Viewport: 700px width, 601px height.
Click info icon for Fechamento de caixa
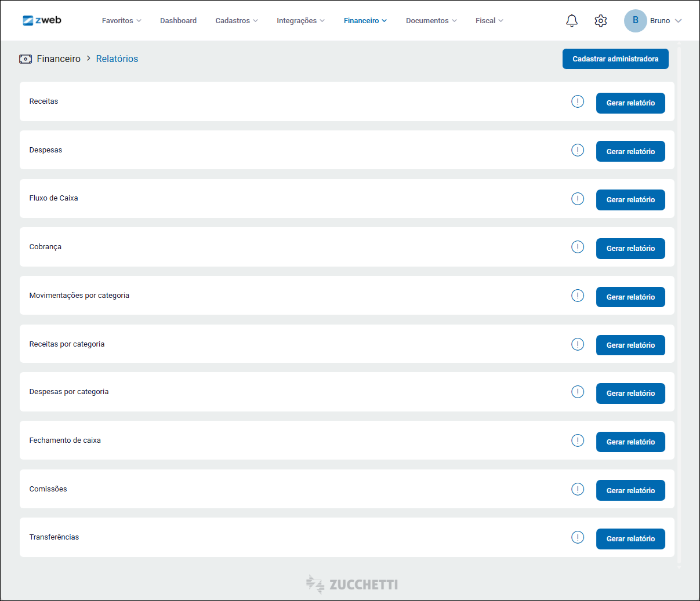coord(577,440)
